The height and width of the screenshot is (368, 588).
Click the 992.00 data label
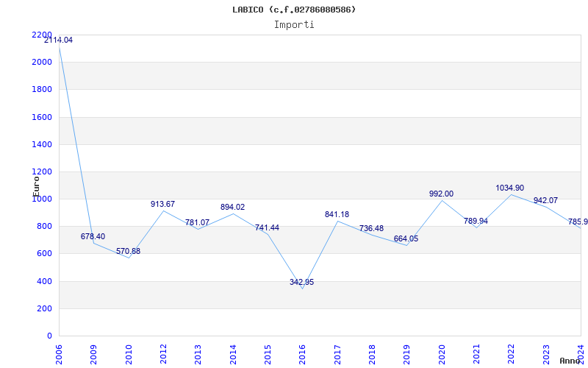(x=442, y=194)
